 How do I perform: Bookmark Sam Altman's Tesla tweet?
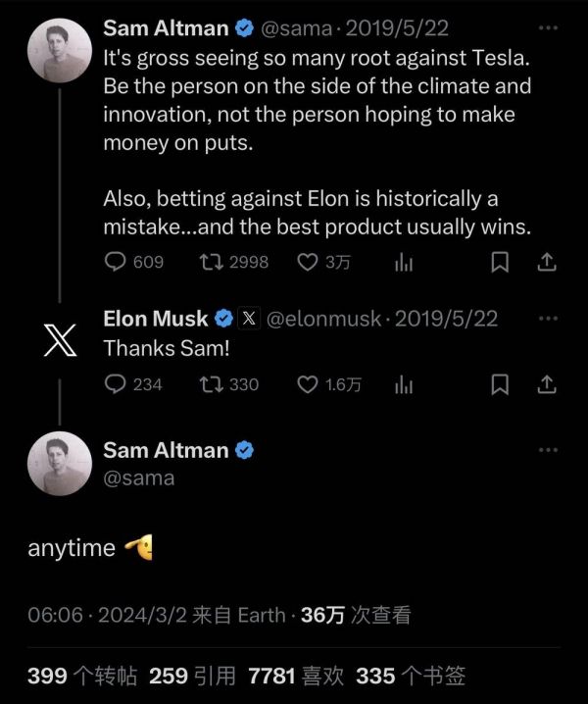pos(499,262)
